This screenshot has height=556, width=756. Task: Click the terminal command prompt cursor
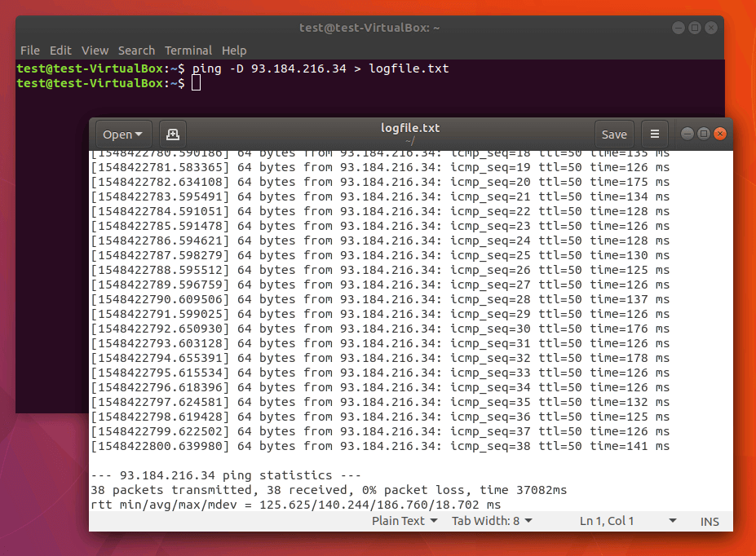click(x=196, y=83)
